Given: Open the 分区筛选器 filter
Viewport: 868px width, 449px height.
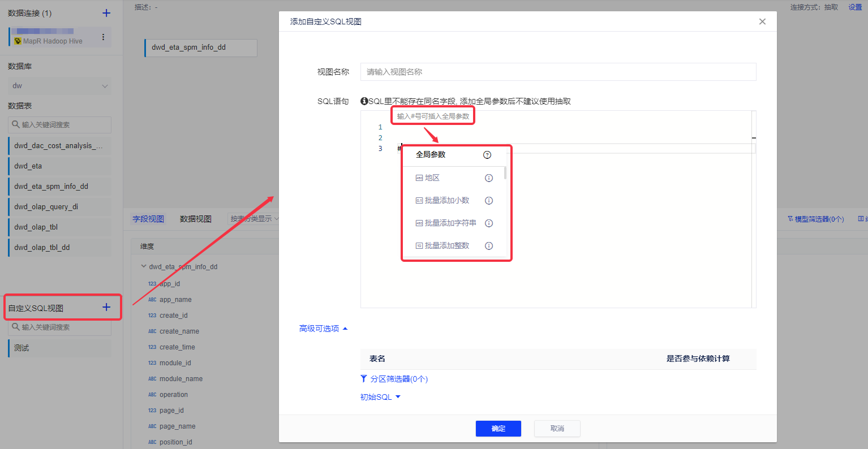Looking at the screenshot, I should 394,379.
